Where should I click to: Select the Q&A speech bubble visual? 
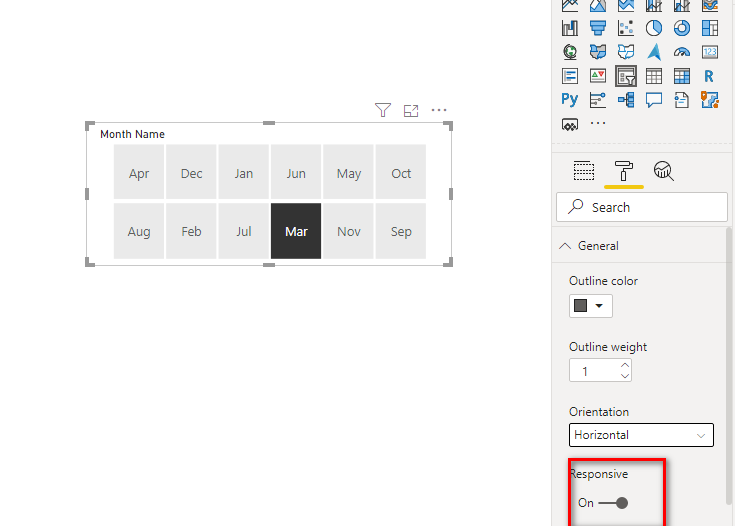click(654, 99)
